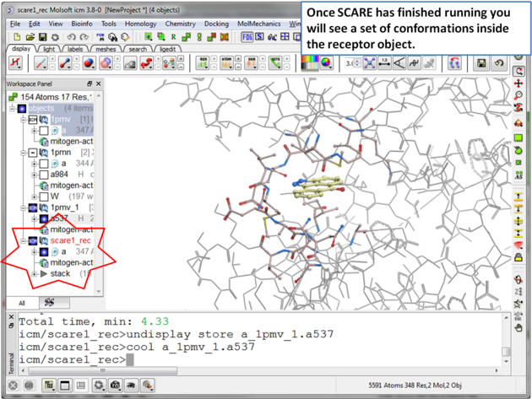Screen dimensions: 532x399
Task: Select the scare1_rec object label
Action: [x=70, y=240]
